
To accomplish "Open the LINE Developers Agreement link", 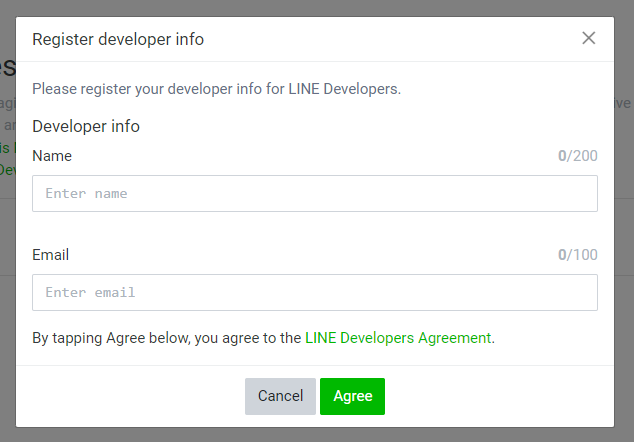I will (x=398, y=338).
